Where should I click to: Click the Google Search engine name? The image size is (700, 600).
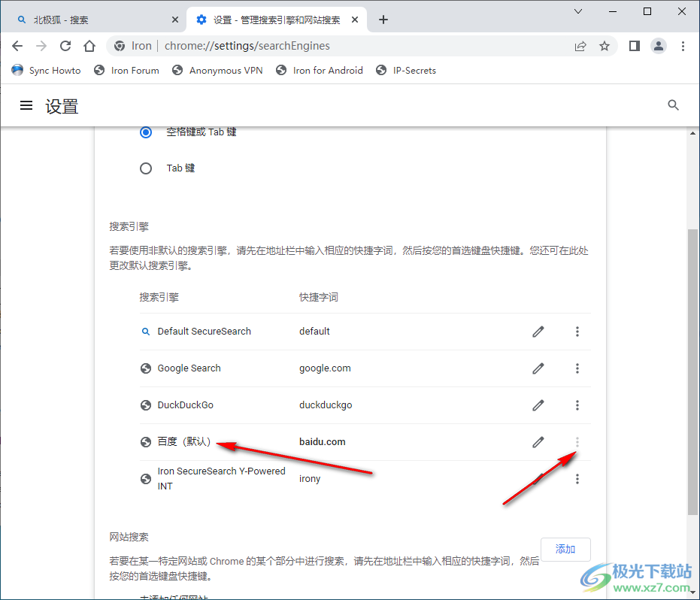189,368
